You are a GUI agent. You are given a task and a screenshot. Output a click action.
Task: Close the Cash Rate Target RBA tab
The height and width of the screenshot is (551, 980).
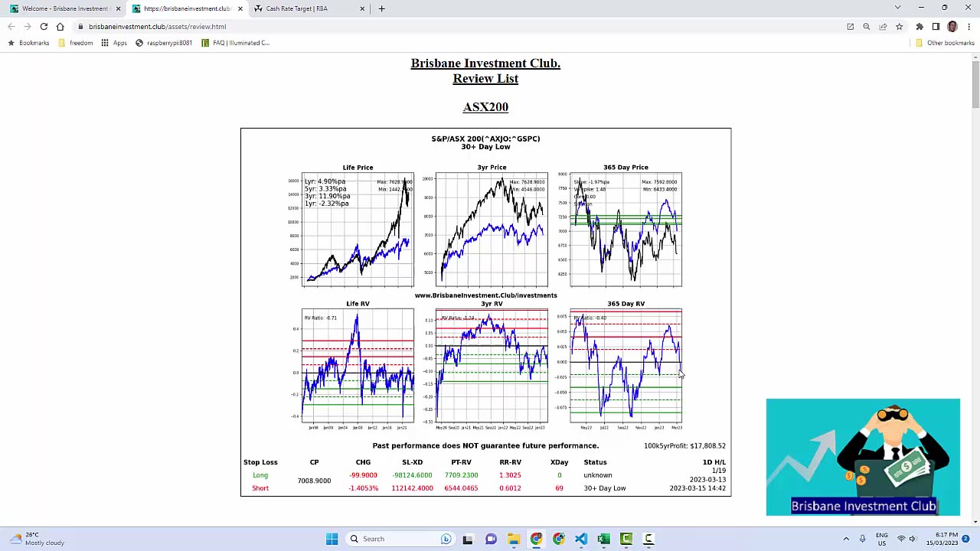[362, 8]
